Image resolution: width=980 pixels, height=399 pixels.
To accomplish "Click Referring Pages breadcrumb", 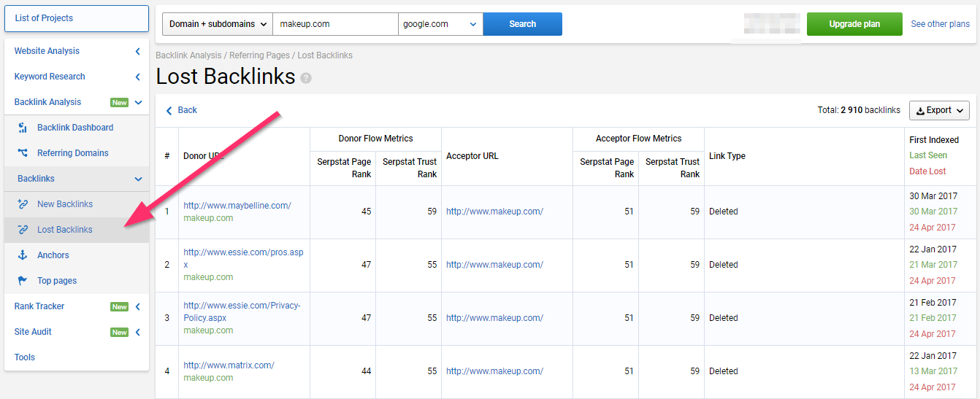I will click(x=260, y=55).
